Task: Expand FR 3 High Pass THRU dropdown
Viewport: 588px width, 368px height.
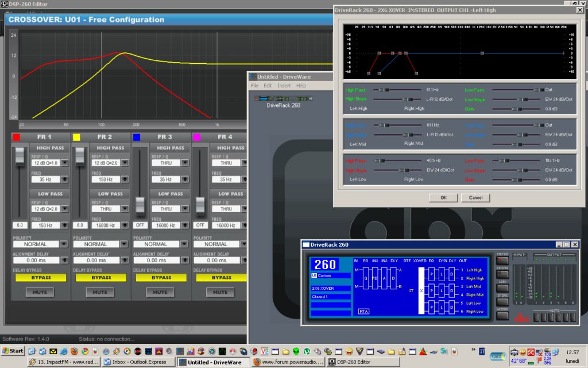Action: pos(184,163)
